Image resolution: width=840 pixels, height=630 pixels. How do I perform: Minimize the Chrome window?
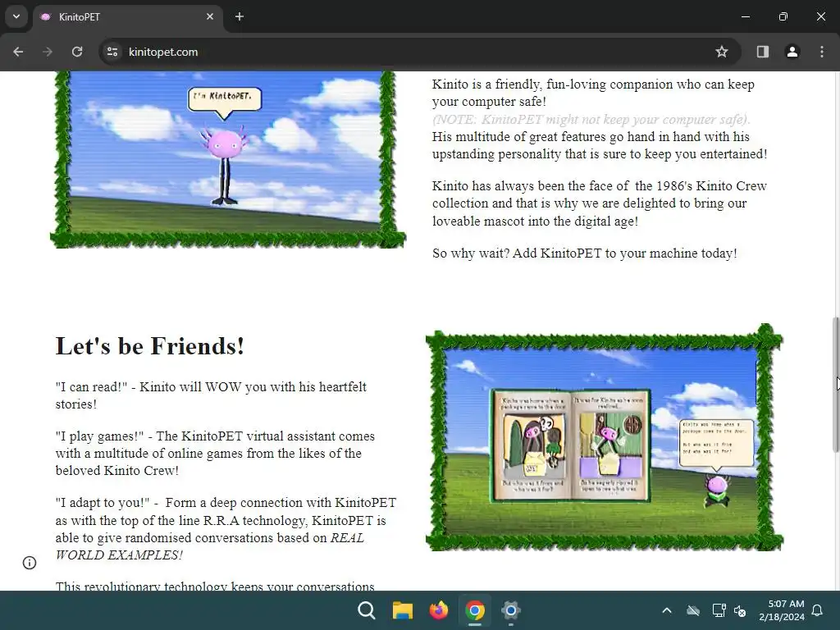pos(745,16)
